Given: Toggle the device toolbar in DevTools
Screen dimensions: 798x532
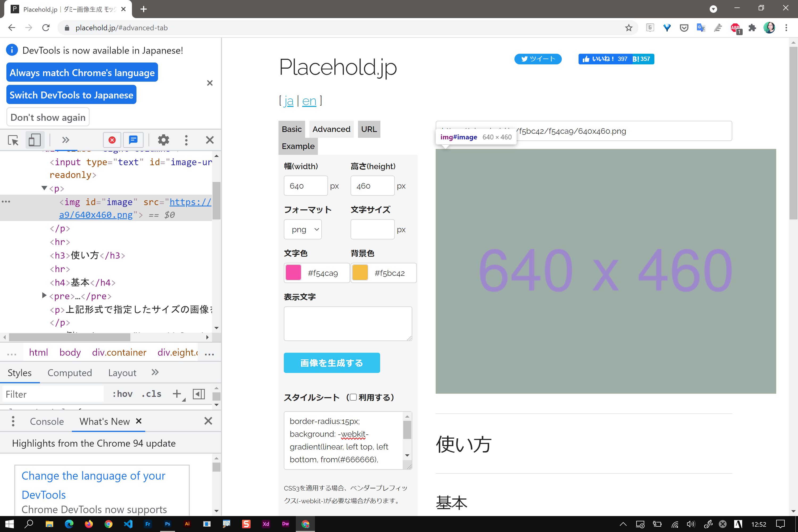Looking at the screenshot, I should pyautogui.click(x=34, y=140).
